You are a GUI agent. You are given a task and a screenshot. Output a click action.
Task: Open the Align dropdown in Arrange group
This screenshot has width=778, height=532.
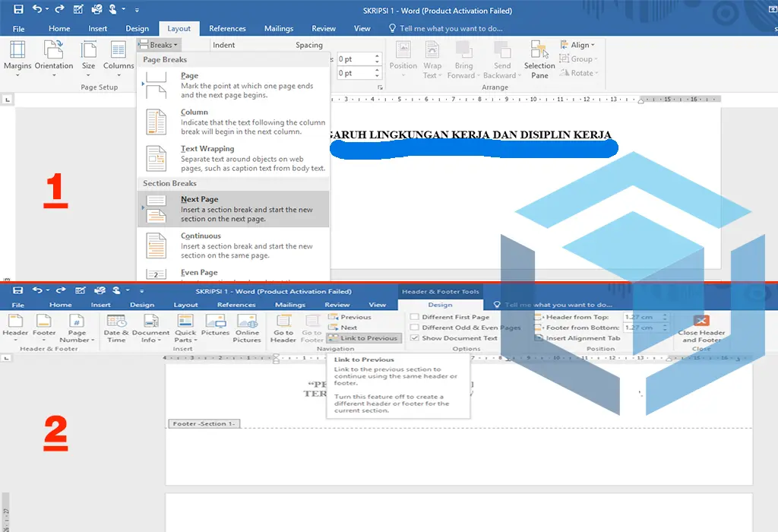(x=577, y=45)
